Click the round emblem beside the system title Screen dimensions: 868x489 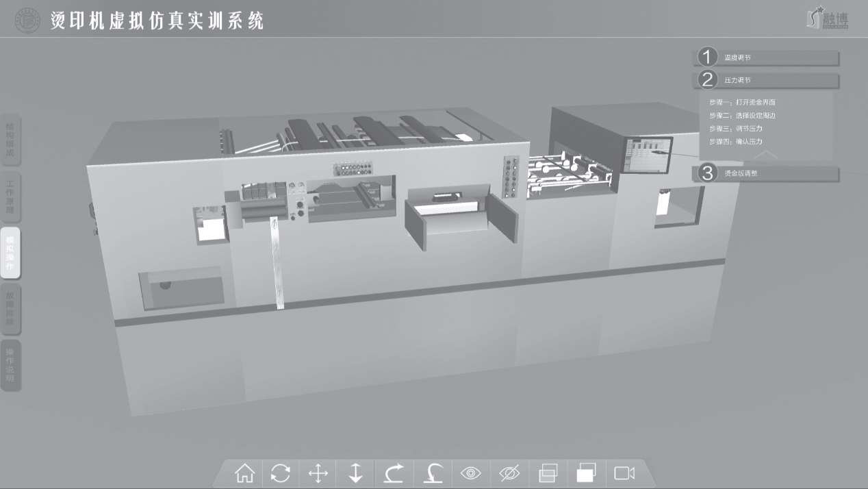click(28, 21)
